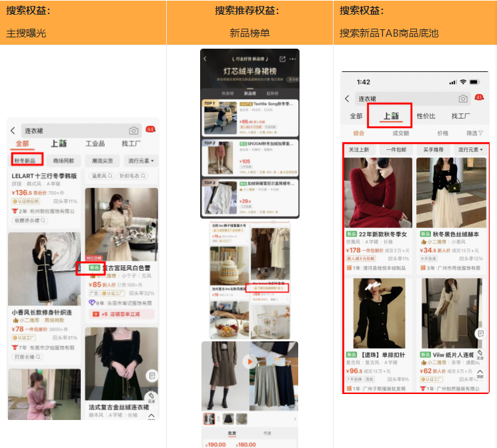Tap 温柔风 search suggestion chip

102,175
